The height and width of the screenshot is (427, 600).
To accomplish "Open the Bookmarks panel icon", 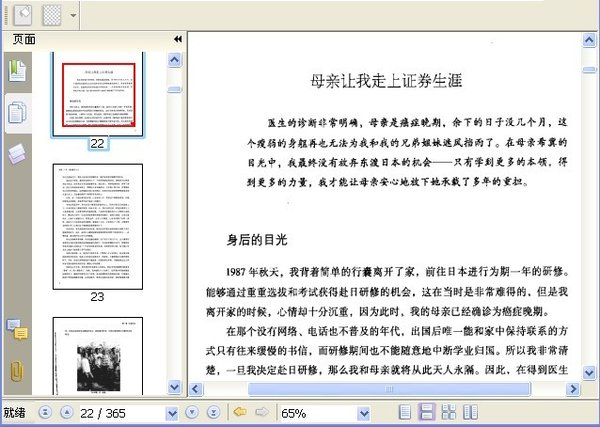I will point(18,71).
